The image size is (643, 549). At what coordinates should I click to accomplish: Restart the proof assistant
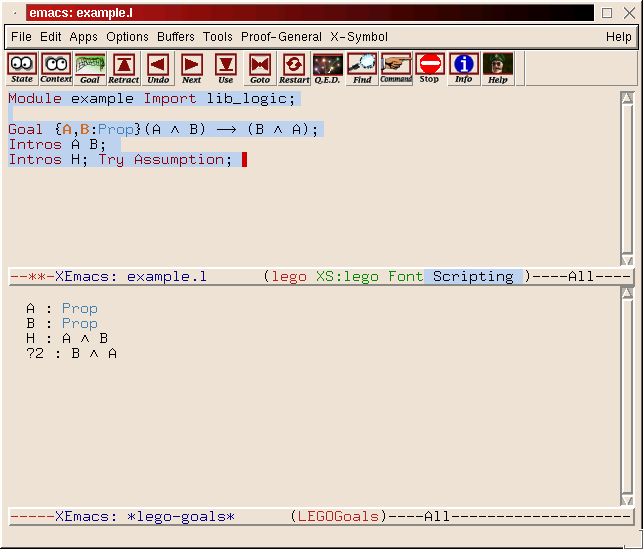point(294,68)
